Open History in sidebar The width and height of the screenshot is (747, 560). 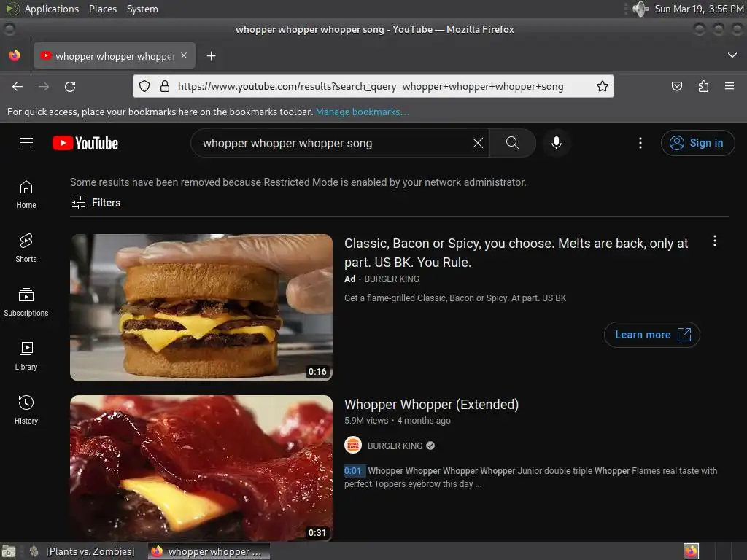tap(26, 410)
